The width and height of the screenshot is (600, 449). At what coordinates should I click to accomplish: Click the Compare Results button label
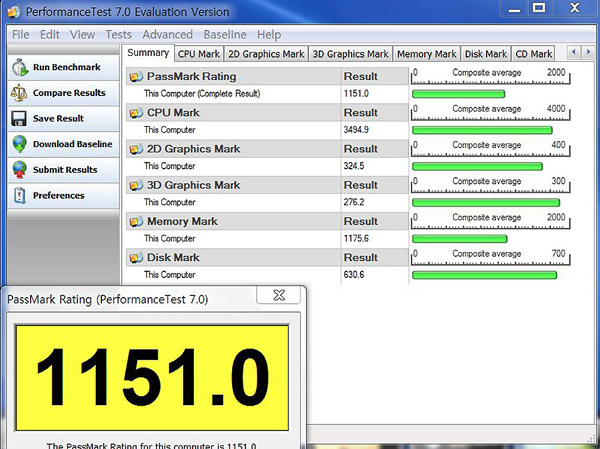(69, 93)
